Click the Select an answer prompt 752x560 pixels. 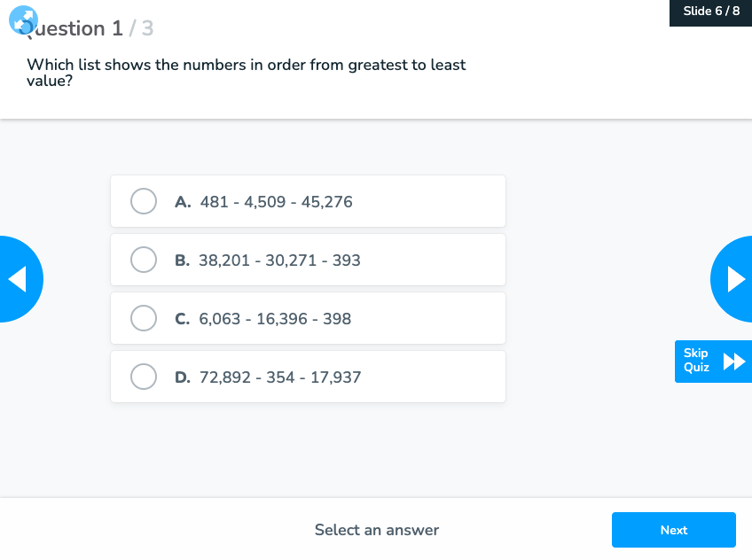[x=377, y=530]
